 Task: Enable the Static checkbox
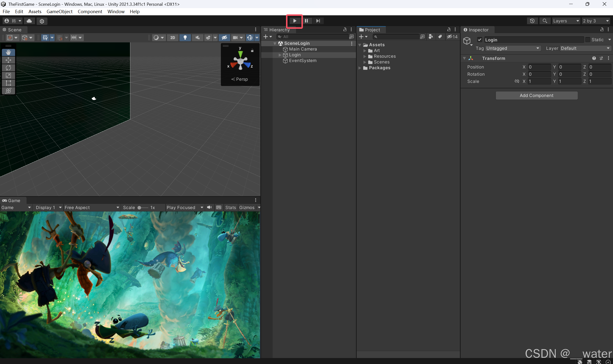tap(588, 40)
